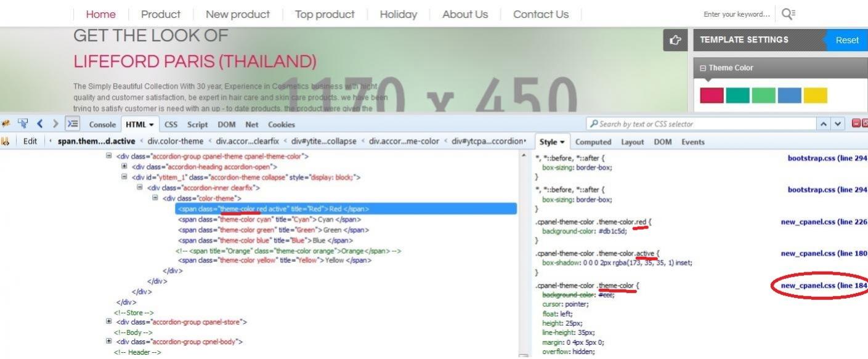Collapse the Theme Color accordion section

[x=703, y=68]
